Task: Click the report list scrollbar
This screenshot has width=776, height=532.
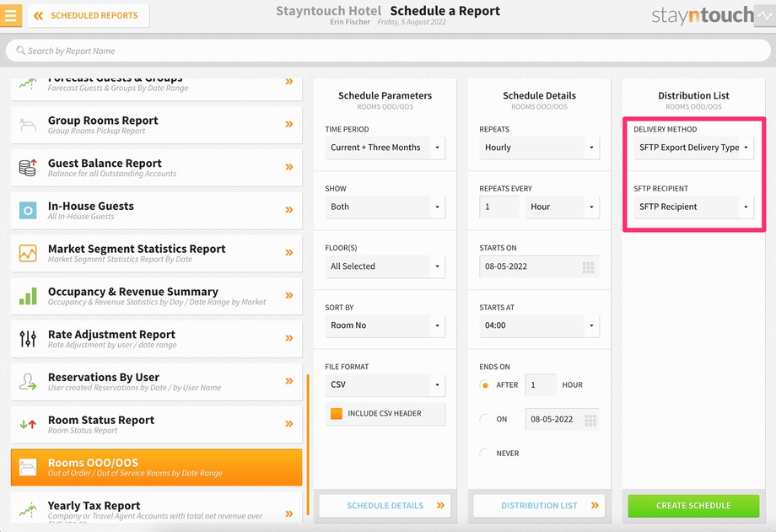Action: (x=308, y=444)
